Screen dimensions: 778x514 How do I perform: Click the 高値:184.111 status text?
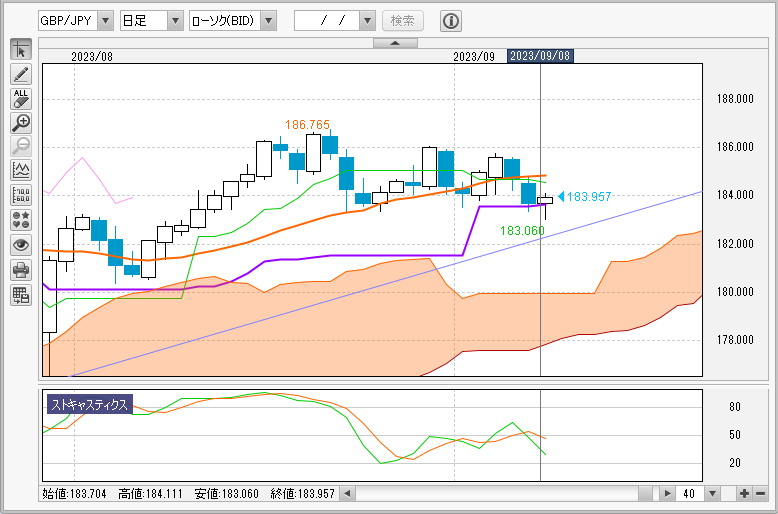150,494
